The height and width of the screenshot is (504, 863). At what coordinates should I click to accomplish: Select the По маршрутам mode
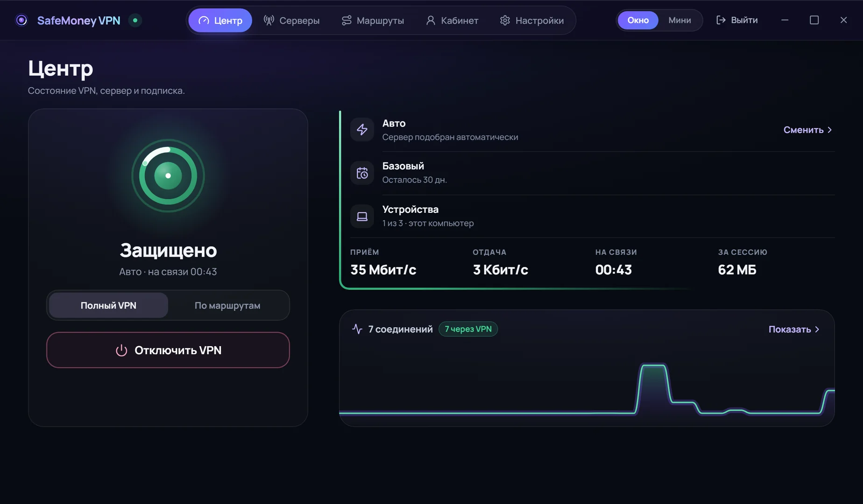click(227, 305)
